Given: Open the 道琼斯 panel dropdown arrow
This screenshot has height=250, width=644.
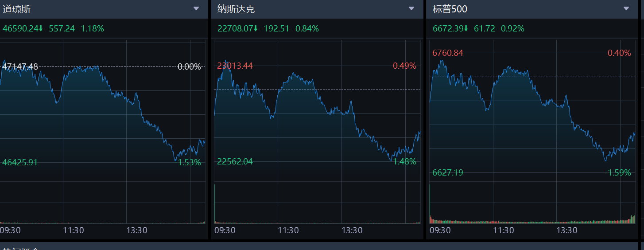Looking at the screenshot, I should (196, 8).
